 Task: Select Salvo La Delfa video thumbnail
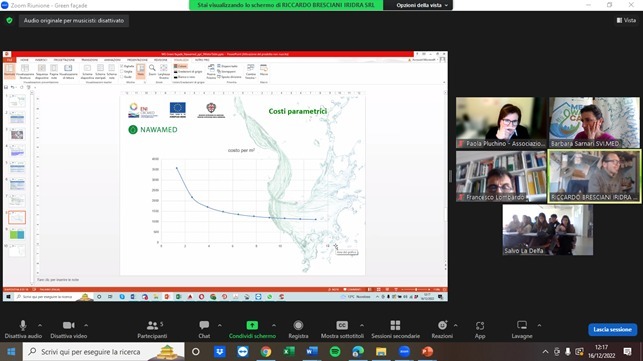coord(547,230)
